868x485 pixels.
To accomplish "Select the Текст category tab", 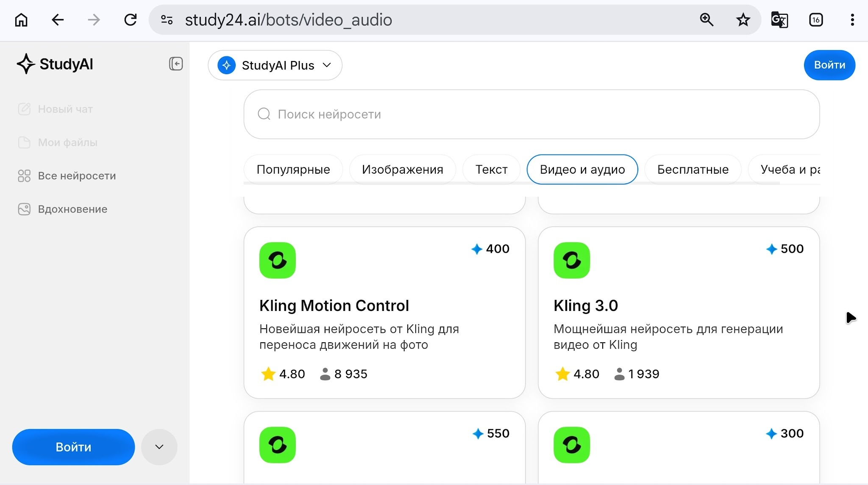I will pyautogui.click(x=492, y=169).
